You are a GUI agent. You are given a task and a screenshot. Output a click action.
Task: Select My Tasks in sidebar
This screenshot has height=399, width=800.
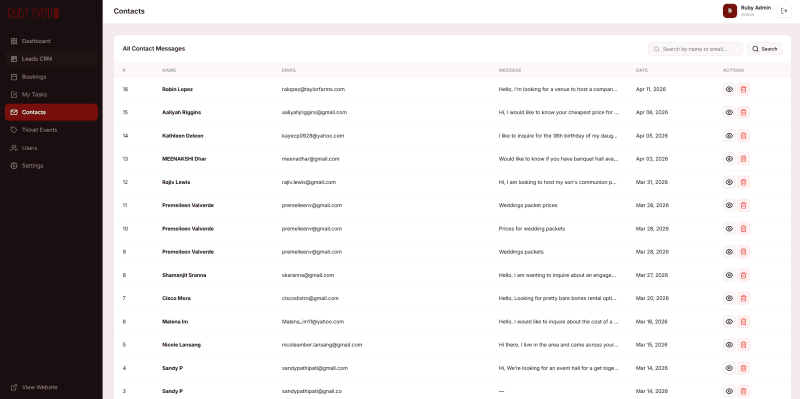click(51, 94)
